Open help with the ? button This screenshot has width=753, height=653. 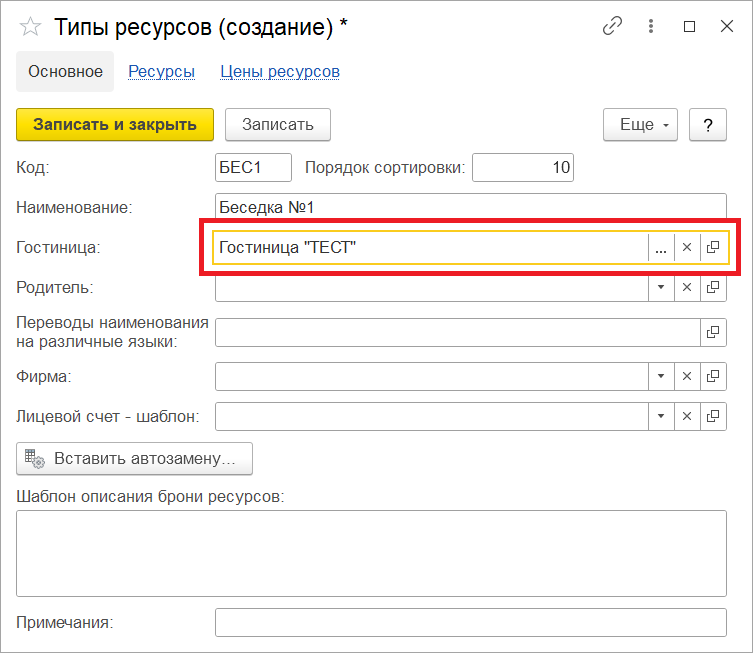click(x=708, y=125)
